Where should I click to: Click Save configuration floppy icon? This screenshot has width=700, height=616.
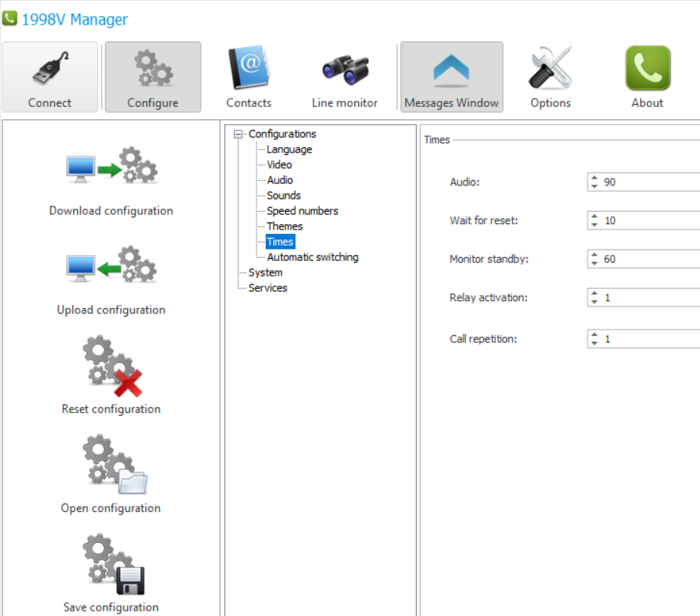click(111, 564)
